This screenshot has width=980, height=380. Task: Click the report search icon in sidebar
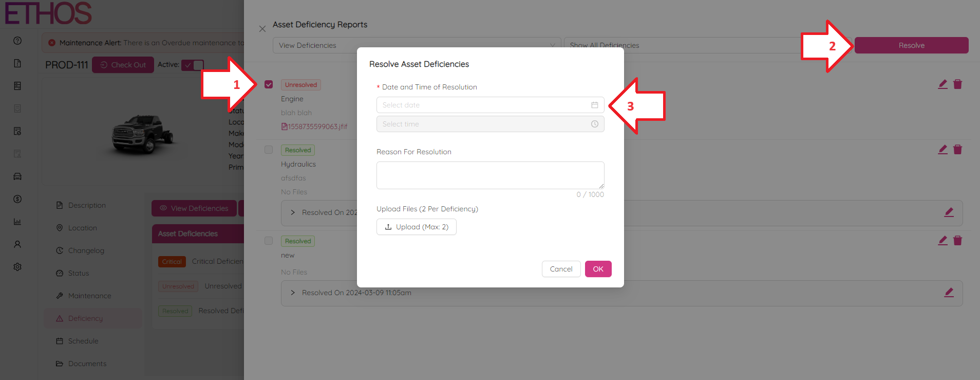pos(17,131)
